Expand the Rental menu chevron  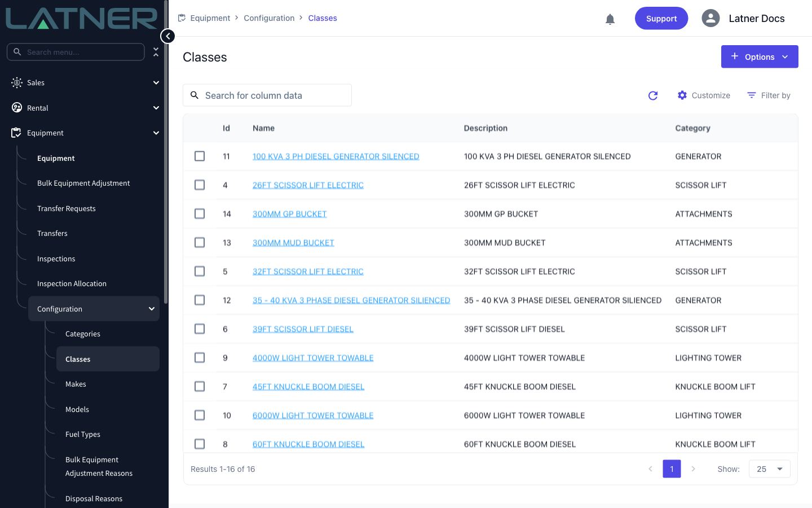(x=156, y=108)
